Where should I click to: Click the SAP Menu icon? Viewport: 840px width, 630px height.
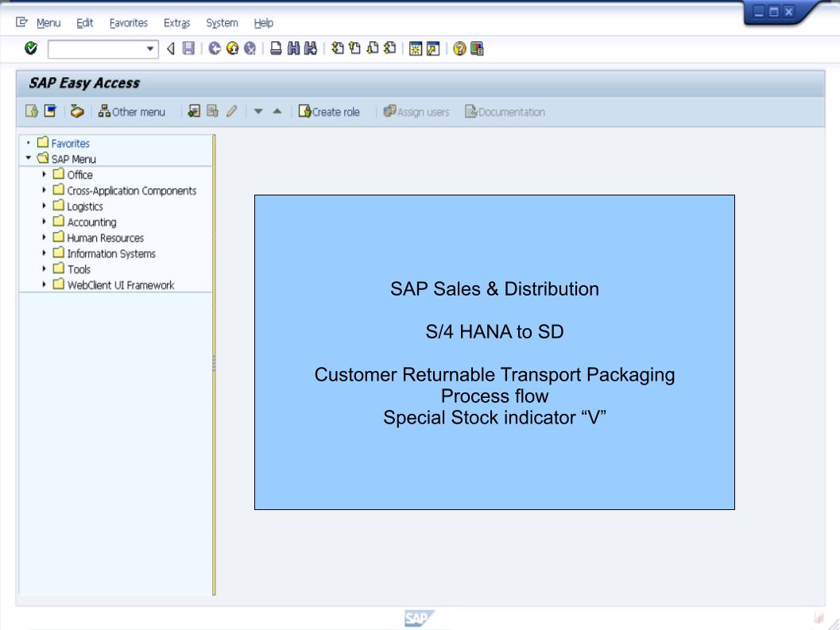(50, 111)
